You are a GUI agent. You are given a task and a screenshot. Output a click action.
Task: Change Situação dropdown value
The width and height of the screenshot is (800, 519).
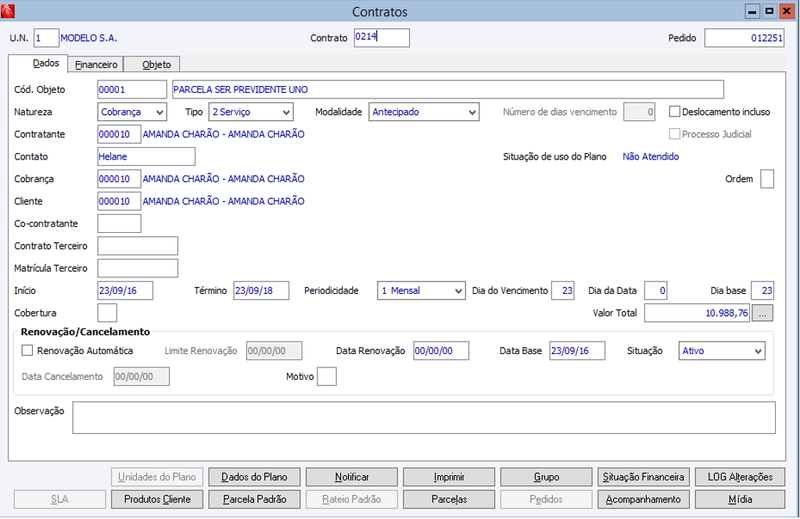pos(722,351)
